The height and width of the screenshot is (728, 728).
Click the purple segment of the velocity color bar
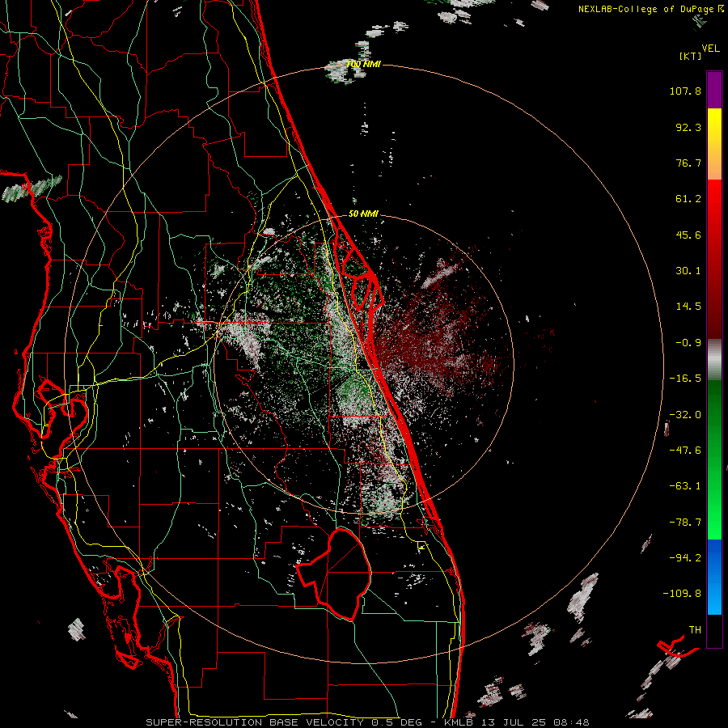(714, 90)
